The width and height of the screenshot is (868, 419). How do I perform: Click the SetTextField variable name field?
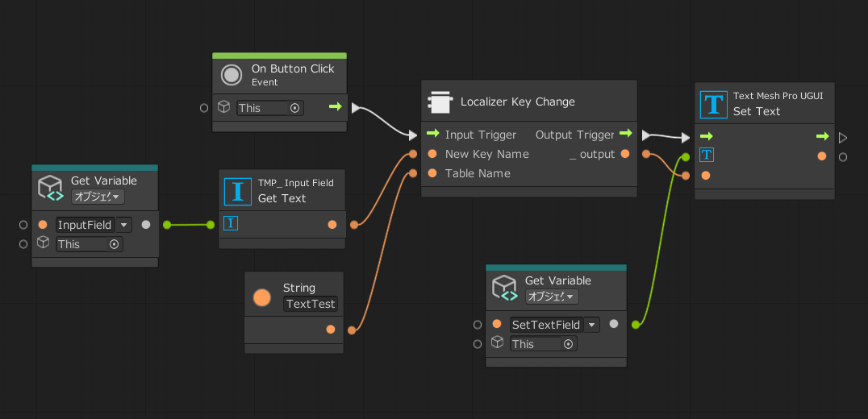tap(547, 325)
